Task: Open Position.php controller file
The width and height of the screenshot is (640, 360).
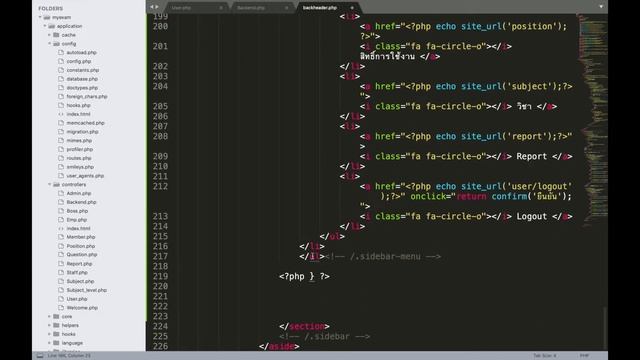Action: (x=81, y=246)
